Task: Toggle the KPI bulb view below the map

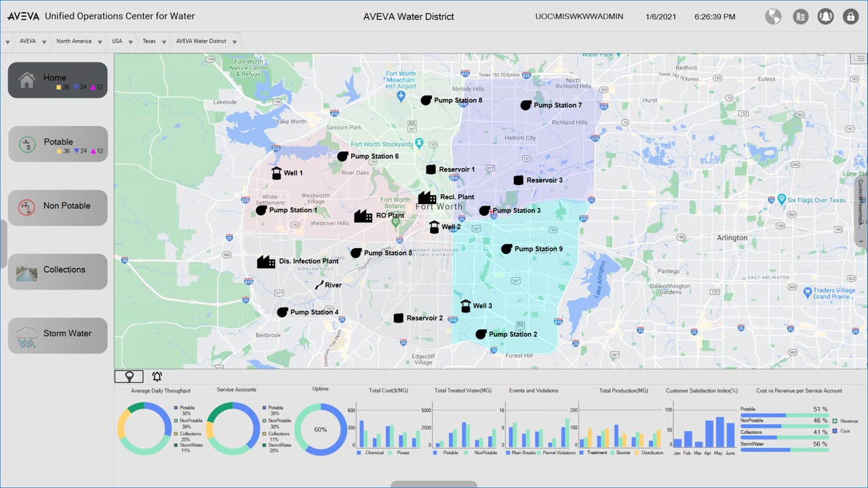Action: click(x=129, y=376)
